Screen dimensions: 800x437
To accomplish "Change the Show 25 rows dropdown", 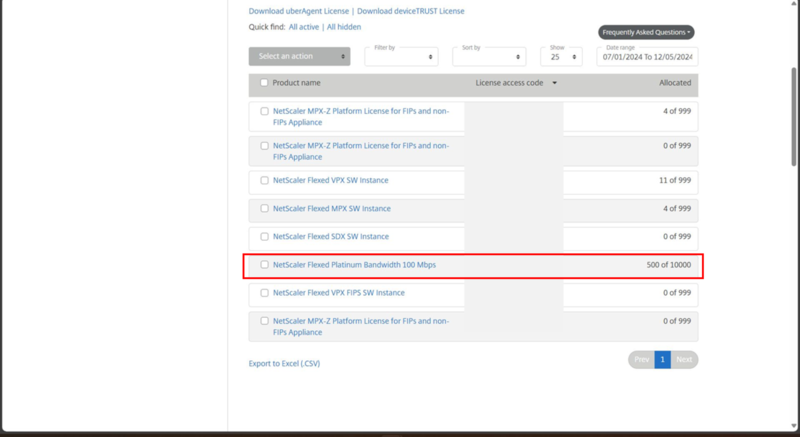I will click(561, 57).
